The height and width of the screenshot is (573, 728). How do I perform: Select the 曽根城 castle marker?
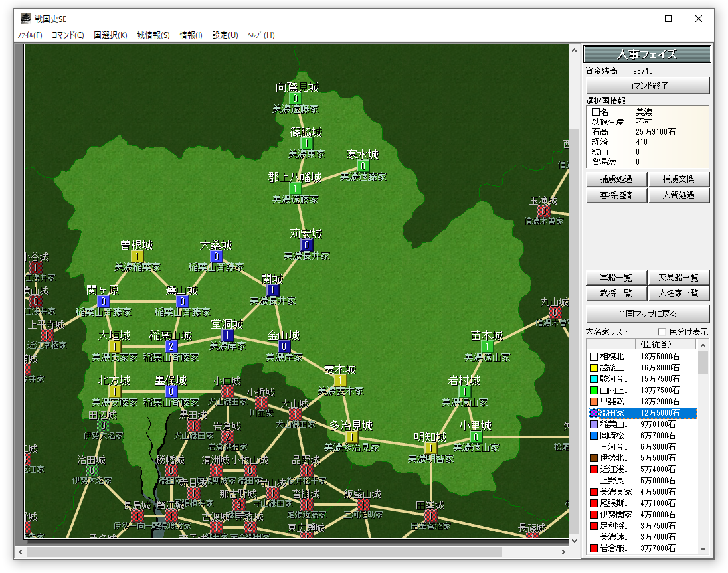click(x=137, y=256)
